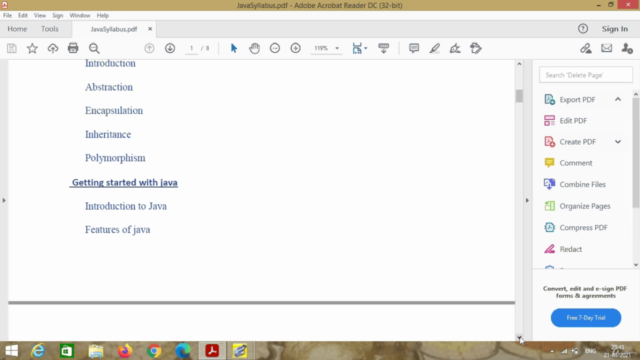This screenshot has width=640, height=360.
Task: Click the 'Polymorphism' text line
Action: [x=115, y=158]
